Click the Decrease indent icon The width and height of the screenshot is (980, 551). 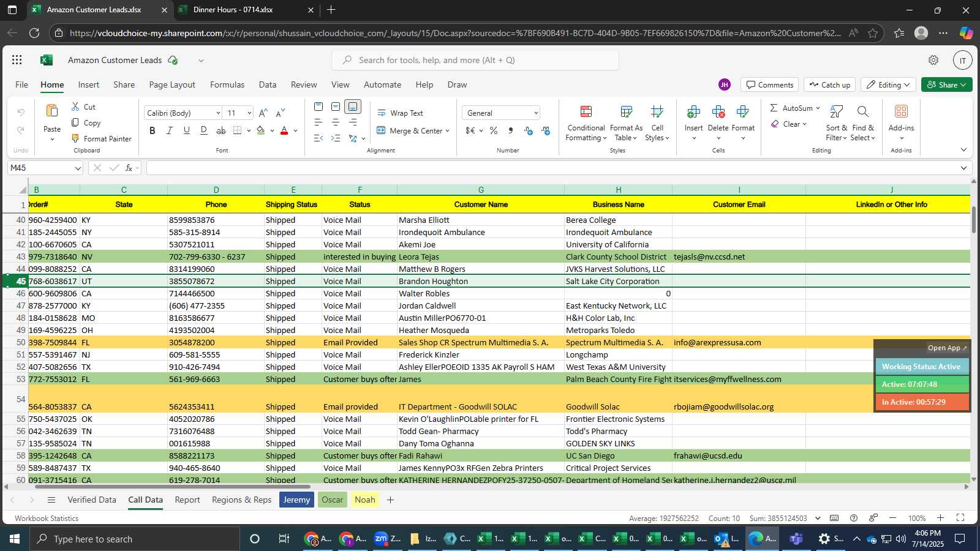coord(318,138)
